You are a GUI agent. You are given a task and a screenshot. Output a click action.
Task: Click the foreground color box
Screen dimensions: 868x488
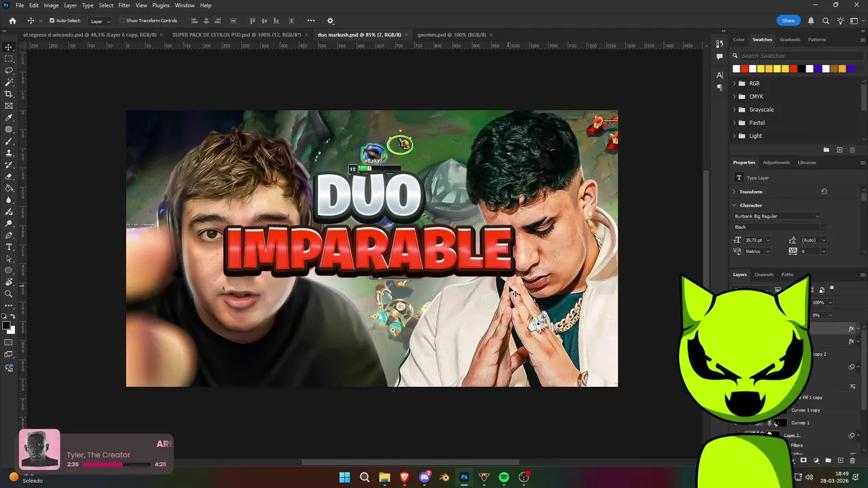[x=6, y=326]
